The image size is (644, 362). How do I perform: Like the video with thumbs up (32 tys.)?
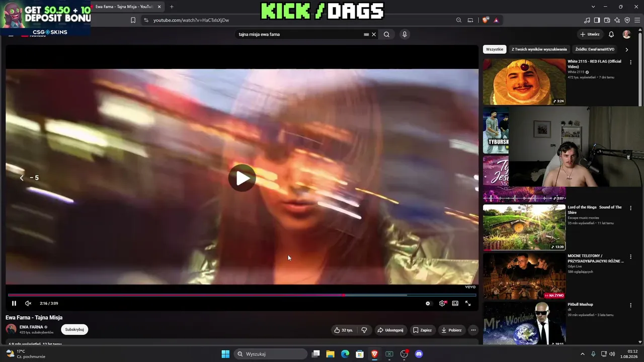tap(343, 330)
